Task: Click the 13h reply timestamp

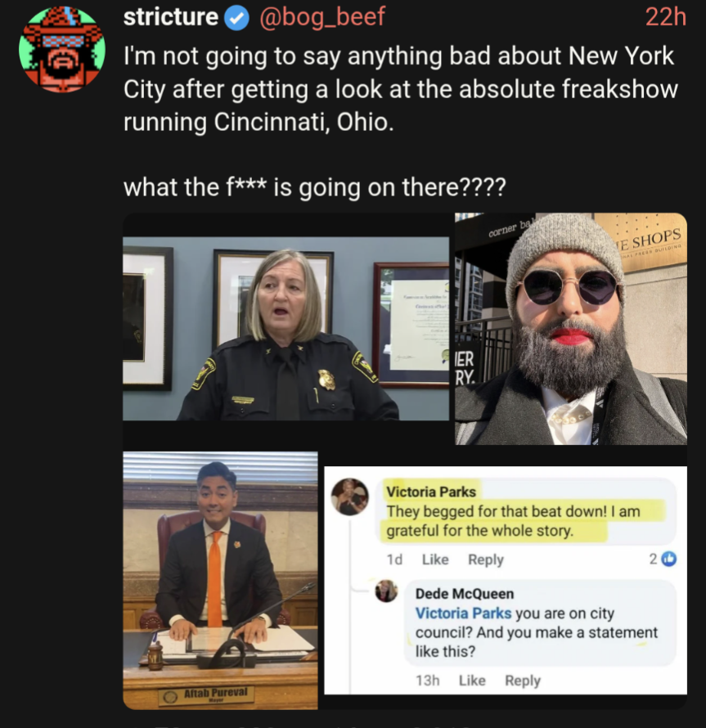Action: tap(427, 681)
